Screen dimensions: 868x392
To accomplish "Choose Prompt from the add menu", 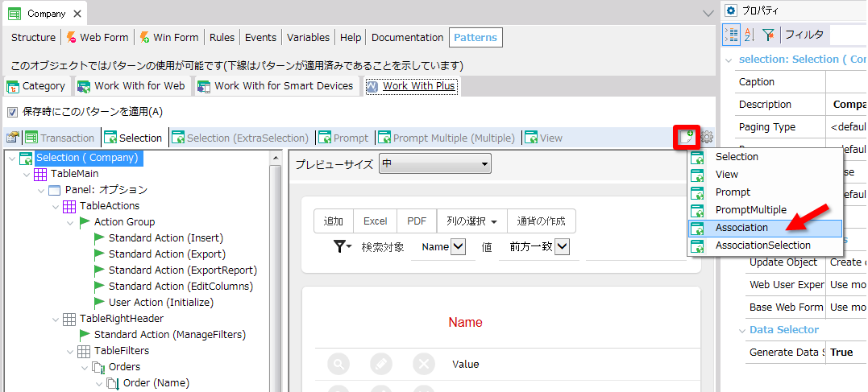I will click(x=765, y=192).
